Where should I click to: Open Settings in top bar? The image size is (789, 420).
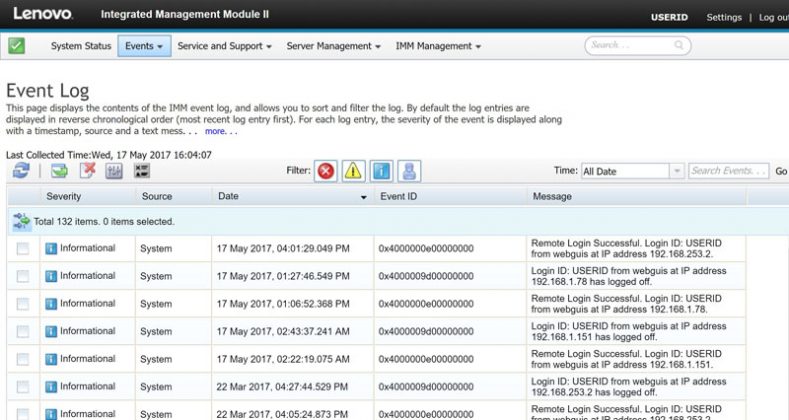724,17
